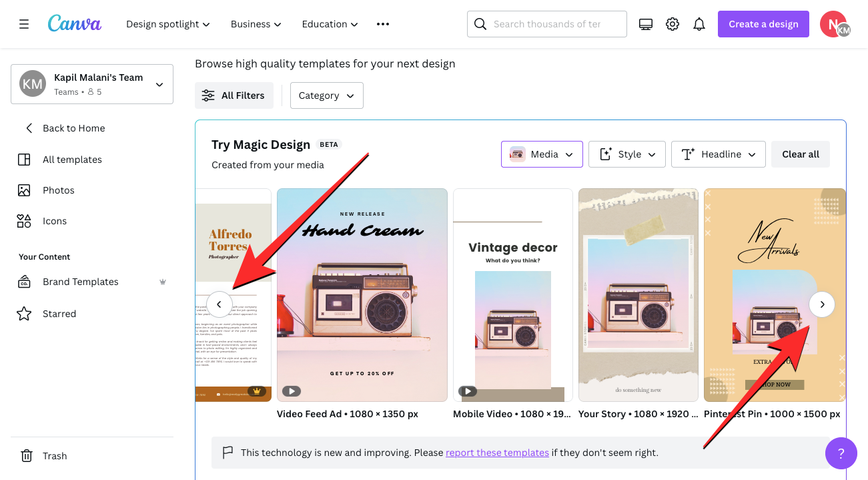Expand the Design spotlight menu

tap(168, 24)
